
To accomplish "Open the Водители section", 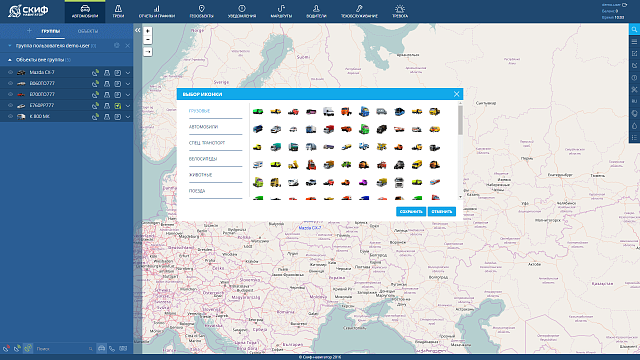I will click(x=316, y=11).
